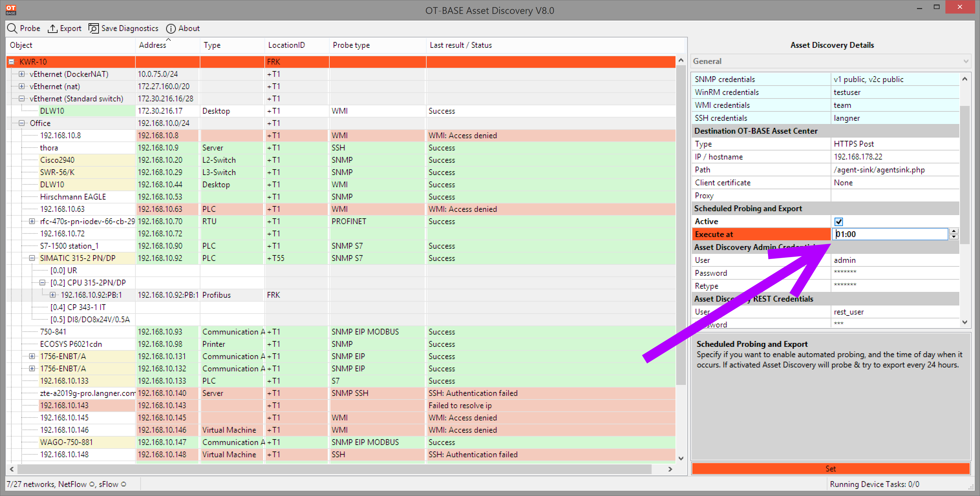Image resolution: width=980 pixels, height=496 pixels.
Task: Uncheck the Active scheduled probing checkbox
Action: click(x=838, y=221)
